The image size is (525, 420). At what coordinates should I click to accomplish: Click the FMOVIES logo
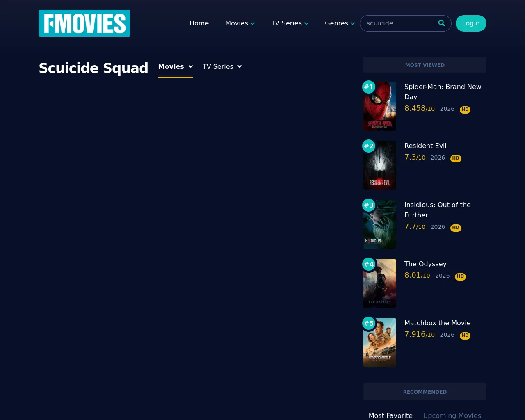[84, 23]
